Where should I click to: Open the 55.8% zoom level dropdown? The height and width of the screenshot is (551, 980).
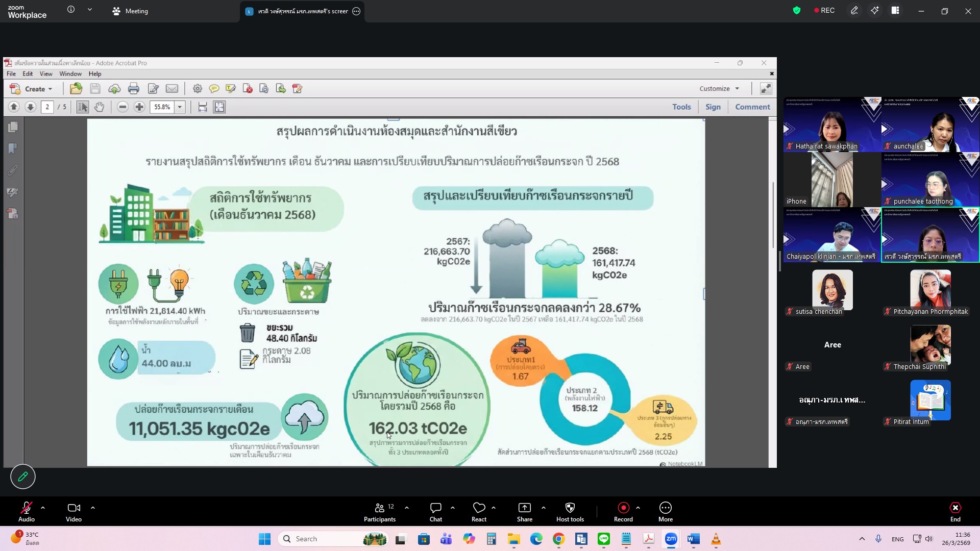pos(180,107)
